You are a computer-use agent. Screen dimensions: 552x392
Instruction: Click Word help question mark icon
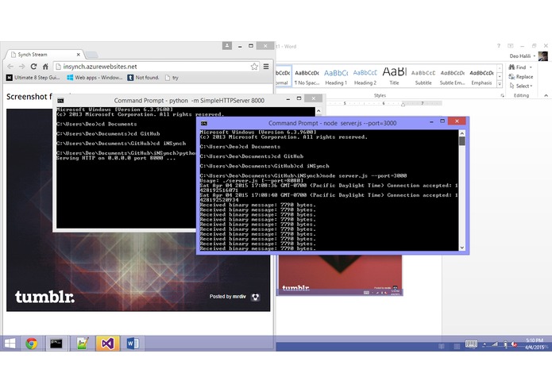(x=499, y=46)
